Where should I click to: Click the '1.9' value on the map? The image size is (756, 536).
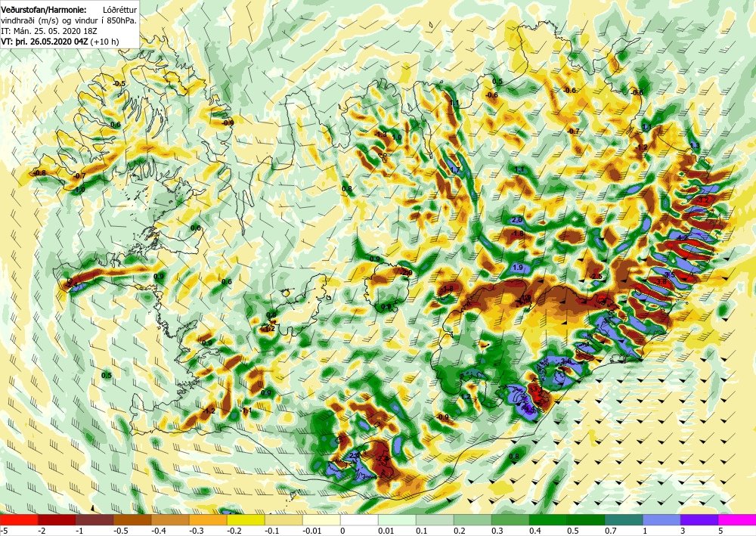pos(518,268)
